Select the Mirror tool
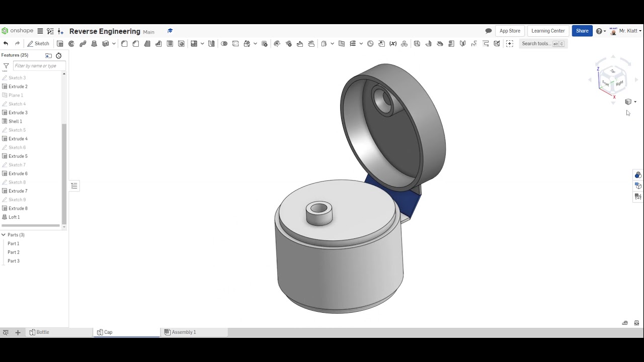The width and height of the screenshot is (644, 362). (211, 44)
